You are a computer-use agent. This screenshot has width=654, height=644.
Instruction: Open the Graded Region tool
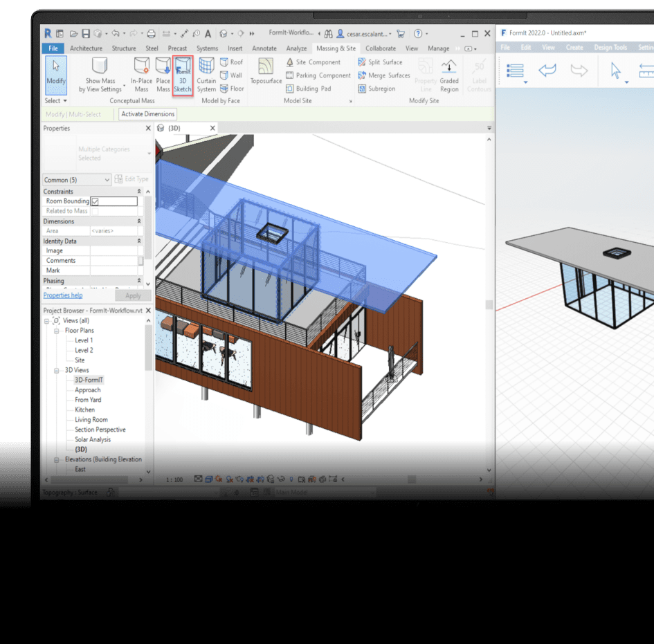coord(449,75)
